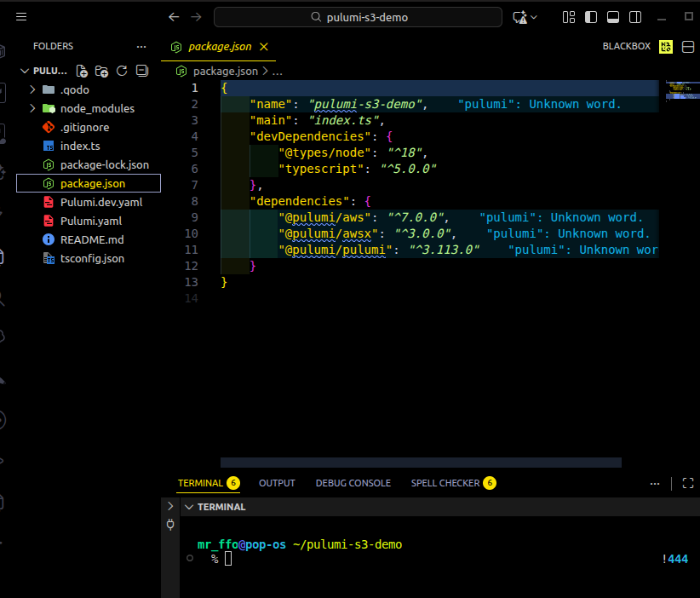
Task: Switch to the package.json editor tab
Action: pyautogui.click(x=220, y=47)
